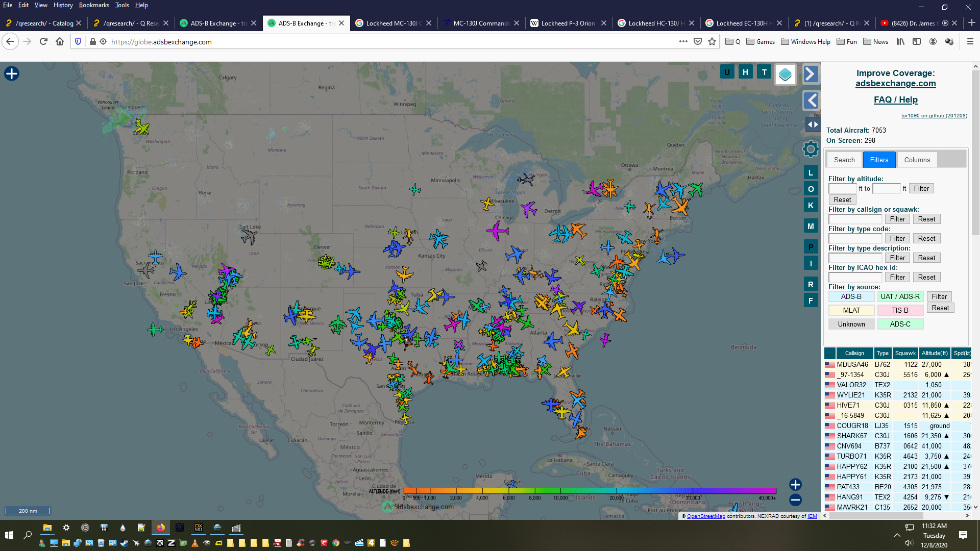Open the Columns tab
The width and height of the screenshot is (980, 551).
tap(917, 160)
